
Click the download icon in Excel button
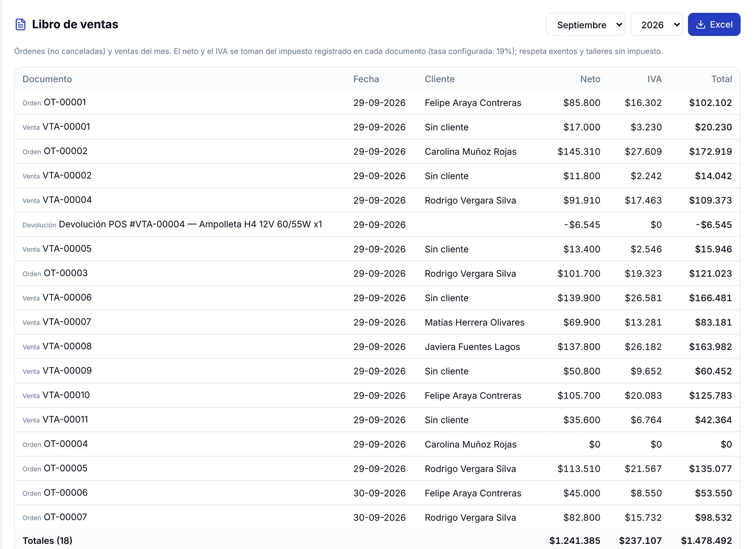click(701, 25)
